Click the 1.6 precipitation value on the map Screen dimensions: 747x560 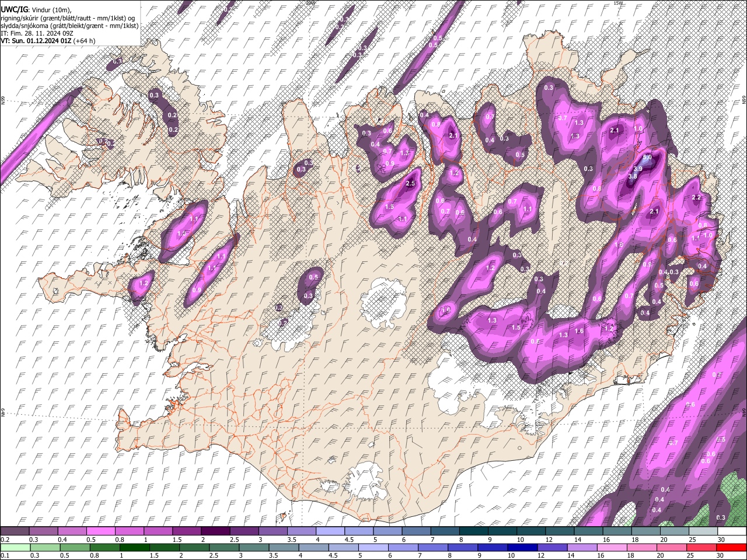[579, 331]
